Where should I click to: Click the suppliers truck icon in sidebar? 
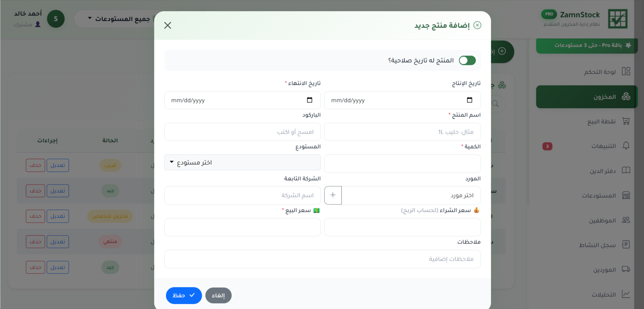click(626, 269)
